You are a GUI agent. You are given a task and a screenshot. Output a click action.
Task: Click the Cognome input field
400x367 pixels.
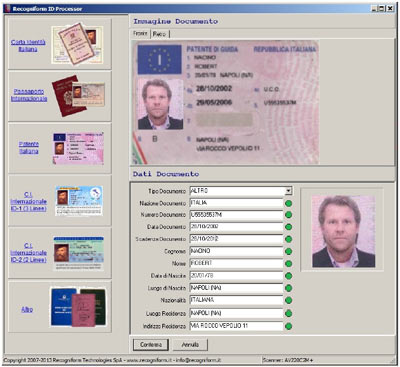pos(236,251)
